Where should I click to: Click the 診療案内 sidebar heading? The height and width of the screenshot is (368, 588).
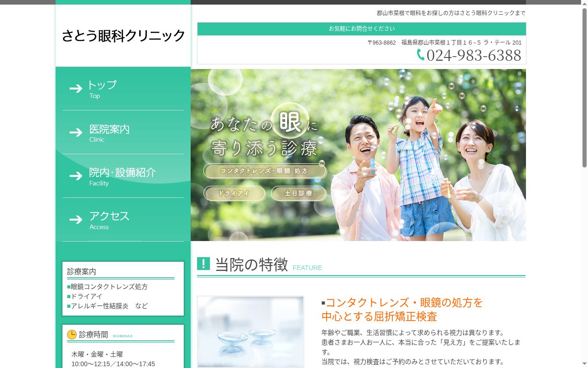(x=82, y=271)
